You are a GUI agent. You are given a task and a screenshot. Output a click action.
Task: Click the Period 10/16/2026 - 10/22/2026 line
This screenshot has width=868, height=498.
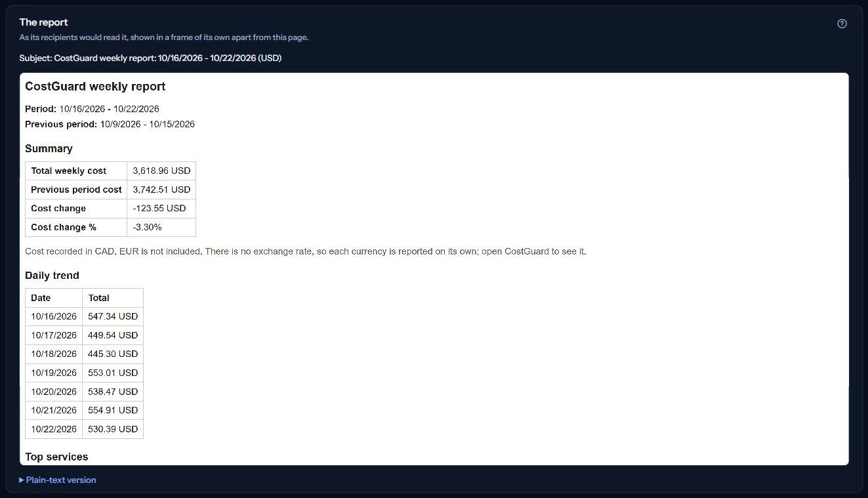coord(92,109)
